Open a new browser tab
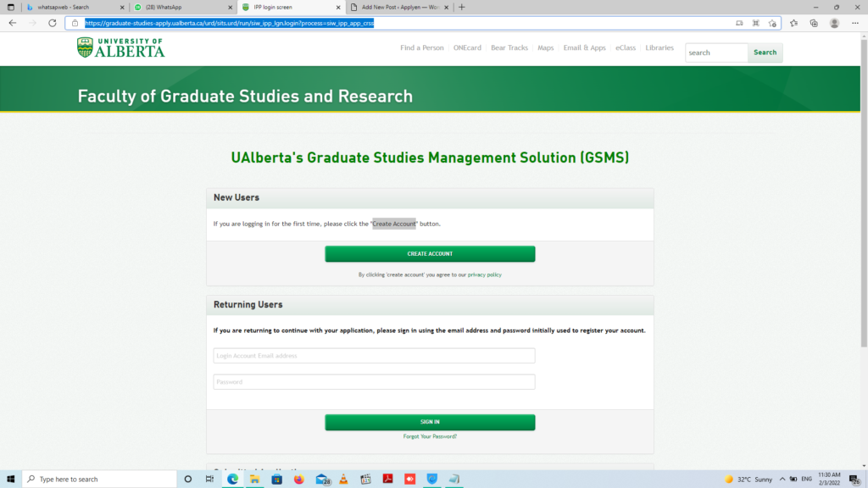Viewport: 868px width, 488px height. (462, 7)
